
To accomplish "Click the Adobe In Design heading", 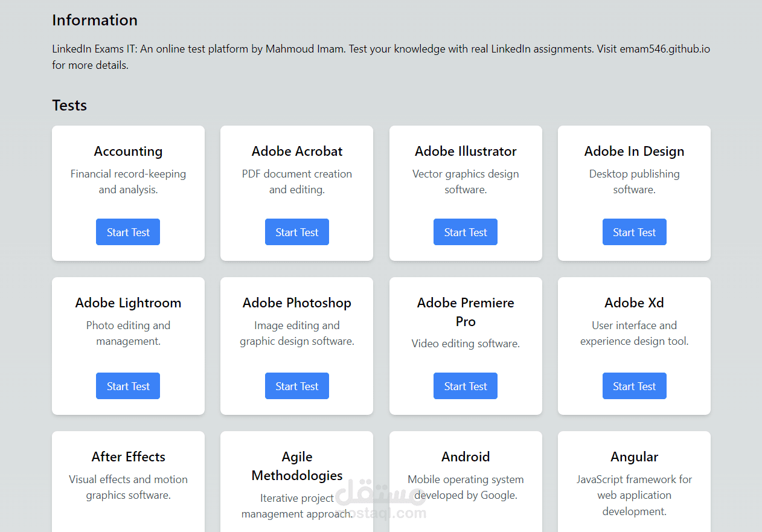I will [x=634, y=152].
